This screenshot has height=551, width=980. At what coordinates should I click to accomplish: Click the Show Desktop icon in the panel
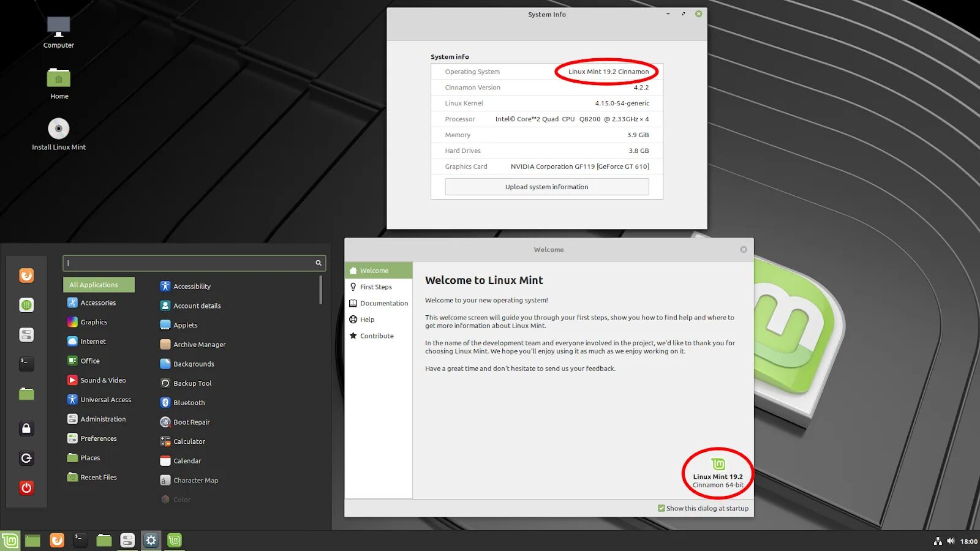click(x=32, y=540)
